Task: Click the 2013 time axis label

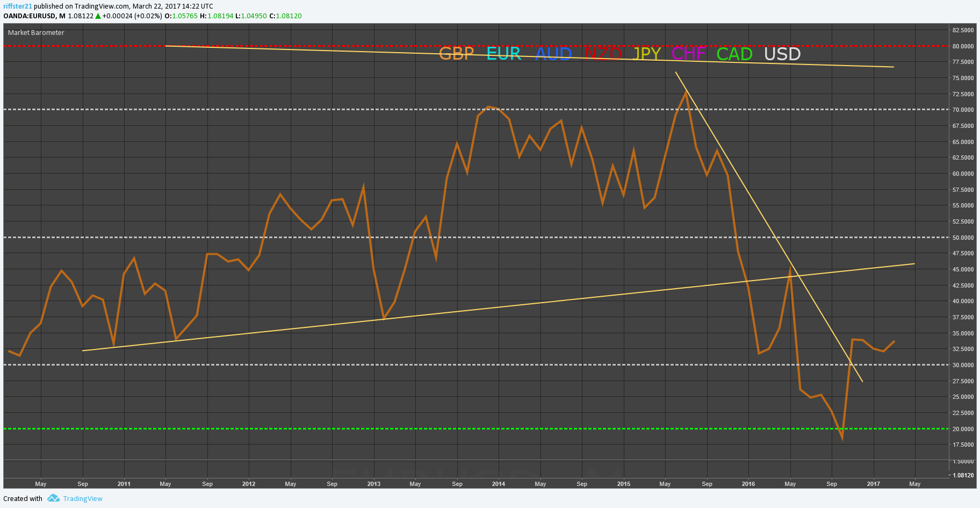Action: click(374, 484)
